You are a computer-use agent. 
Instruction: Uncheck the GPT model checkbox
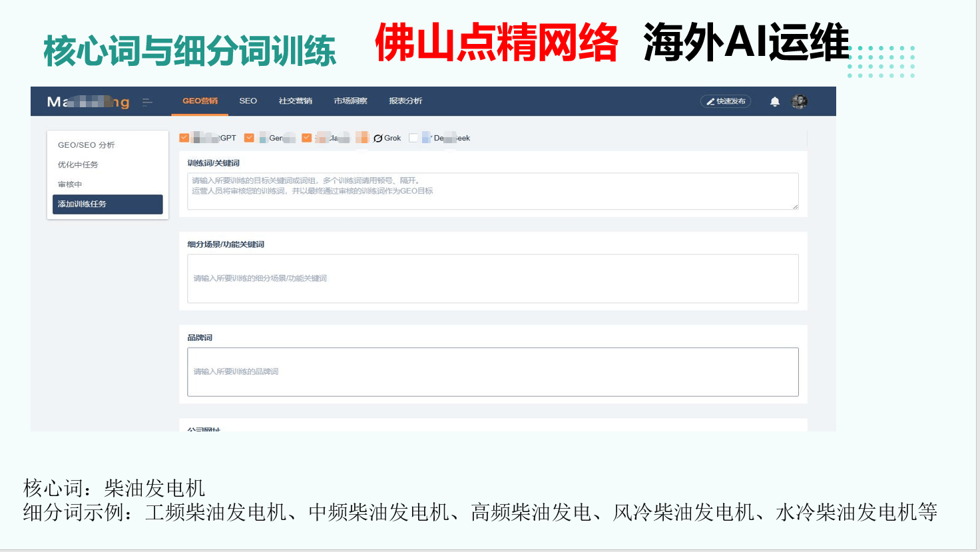click(184, 138)
